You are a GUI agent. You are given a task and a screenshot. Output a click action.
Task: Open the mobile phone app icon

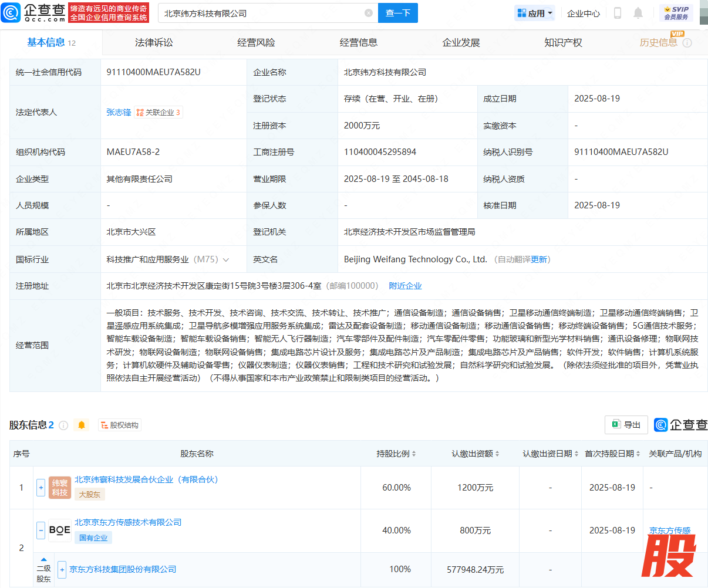coord(617,13)
